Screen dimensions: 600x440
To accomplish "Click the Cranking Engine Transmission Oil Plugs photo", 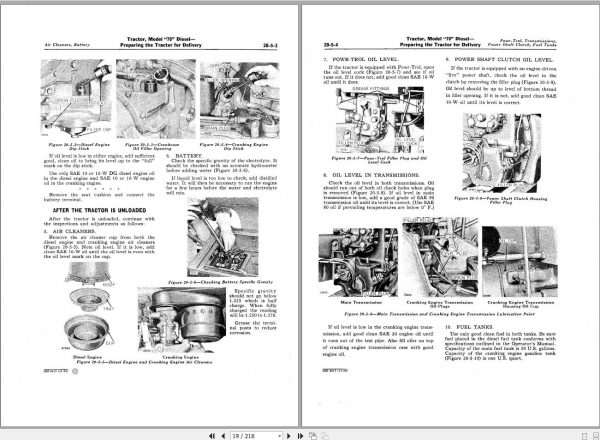I will pyautogui.click(x=440, y=257).
